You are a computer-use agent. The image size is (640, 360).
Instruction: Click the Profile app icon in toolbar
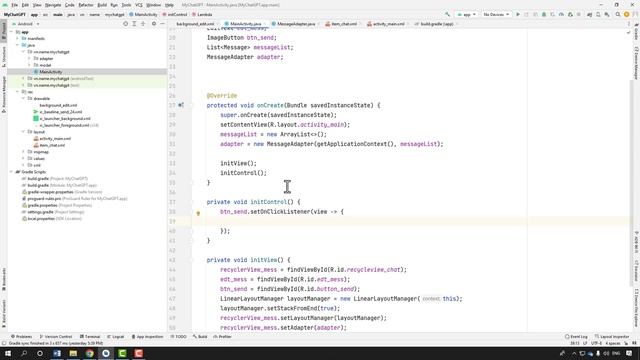tap(561, 15)
